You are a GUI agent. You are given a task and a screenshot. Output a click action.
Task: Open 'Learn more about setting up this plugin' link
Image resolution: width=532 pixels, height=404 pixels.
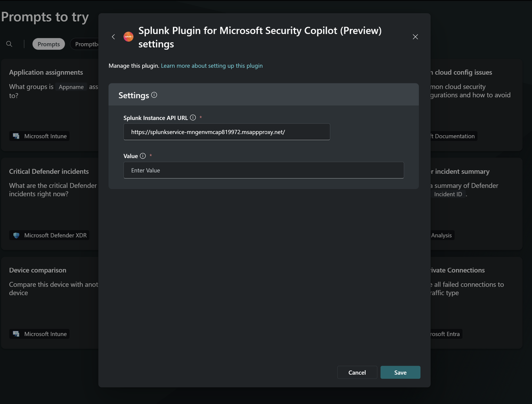click(212, 66)
